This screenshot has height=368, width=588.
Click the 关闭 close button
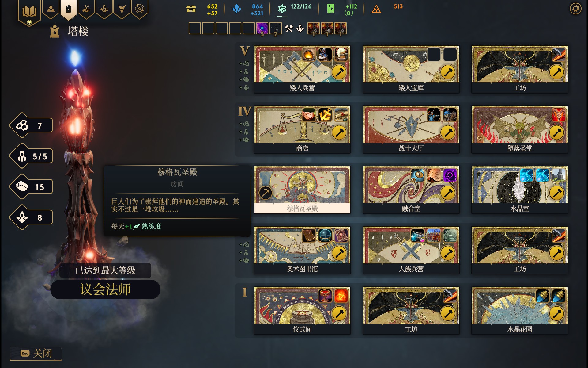click(x=36, y=353)
